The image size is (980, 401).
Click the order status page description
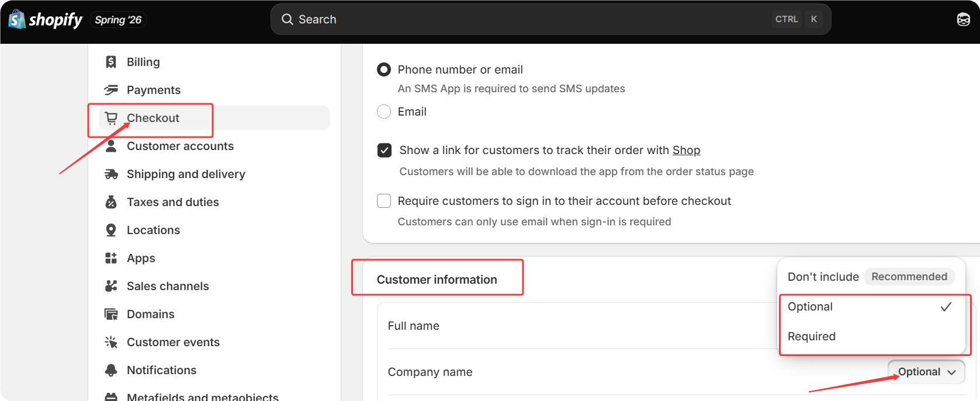(x=577, y=172)
